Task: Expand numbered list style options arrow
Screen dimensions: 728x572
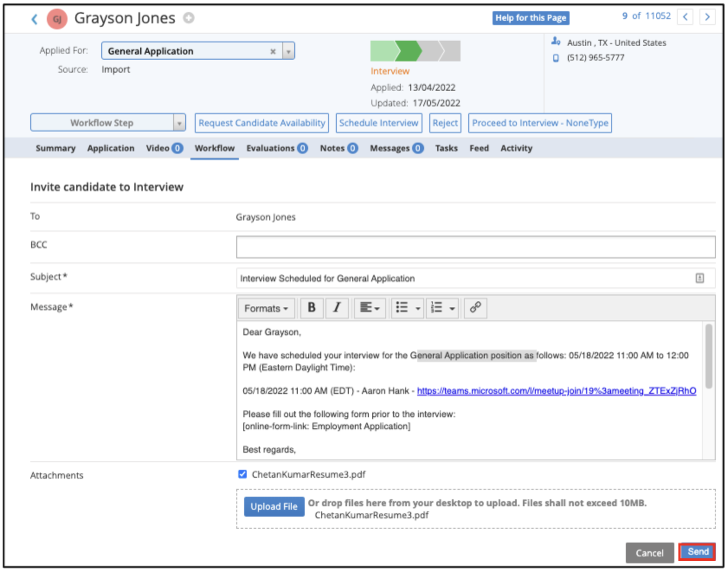Action: [x=452, y=308]
